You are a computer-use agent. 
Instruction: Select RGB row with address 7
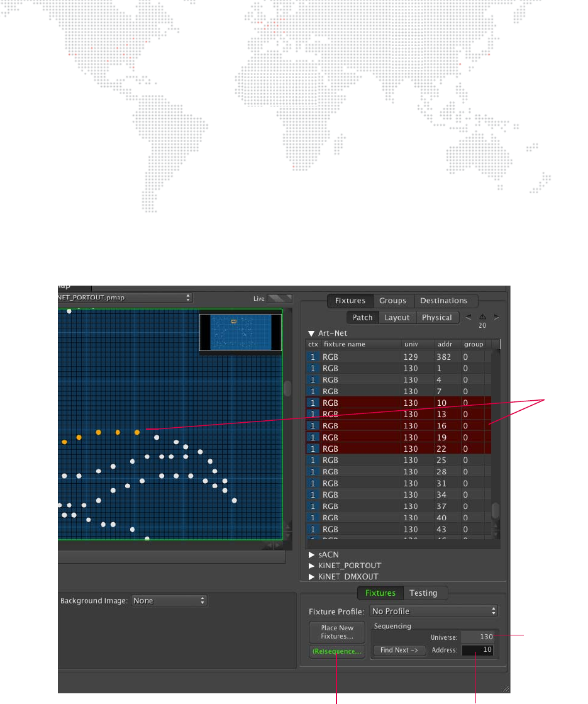[x=399, y=391]
